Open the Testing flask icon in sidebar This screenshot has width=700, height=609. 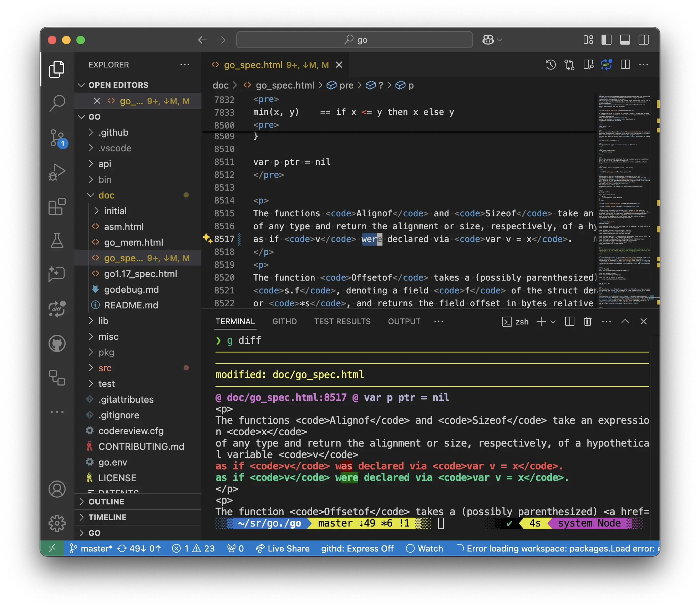tap(57, 241)
